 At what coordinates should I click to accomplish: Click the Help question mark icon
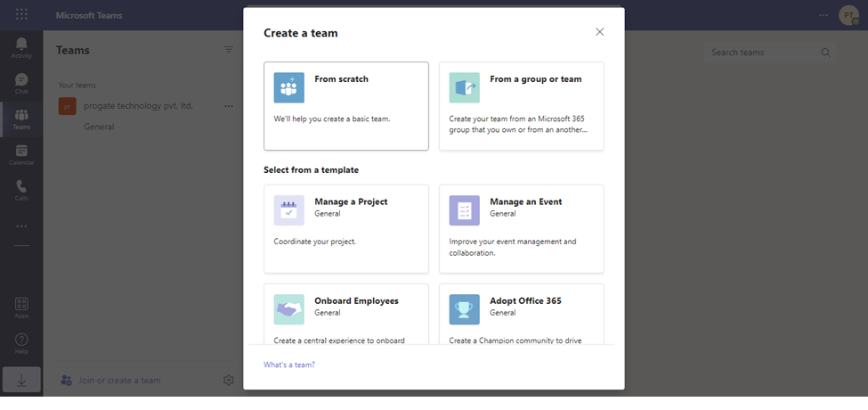click(x=21, y=342)
